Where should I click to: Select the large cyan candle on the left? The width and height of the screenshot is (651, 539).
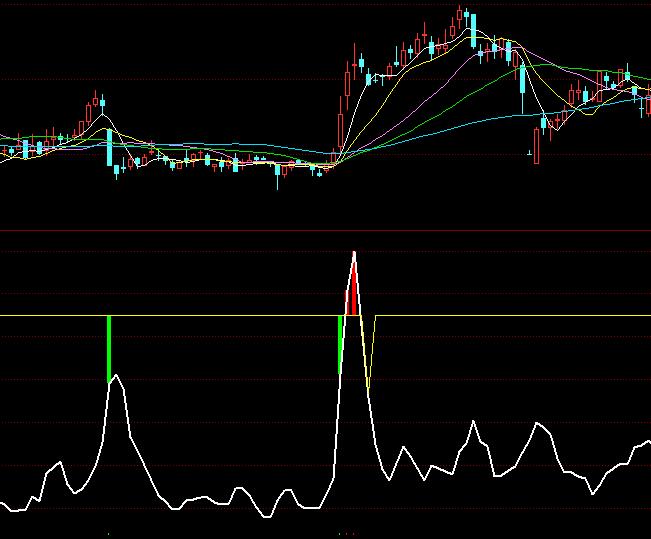point(109,148)
